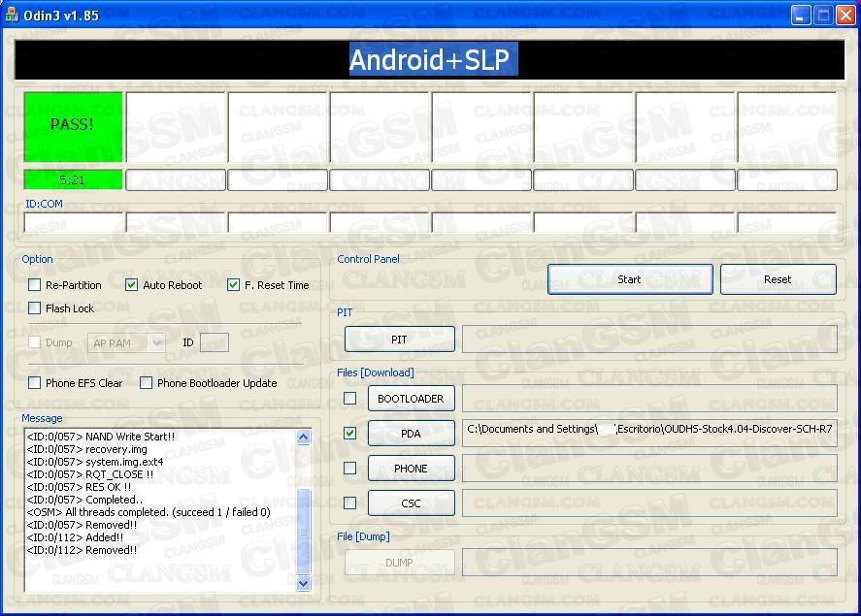861x616 pixels.
Task: Click the "Odin3 v1.85" window title text
Action: 61,16
